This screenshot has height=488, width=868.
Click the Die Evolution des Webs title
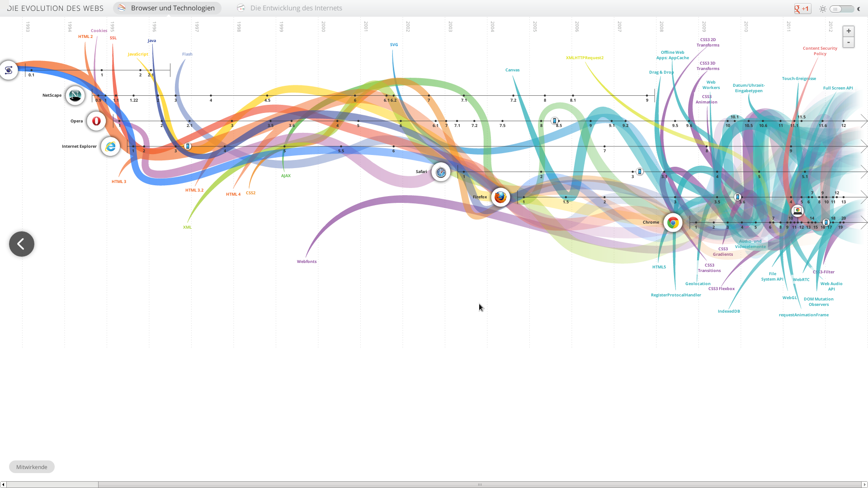[55, 8]
